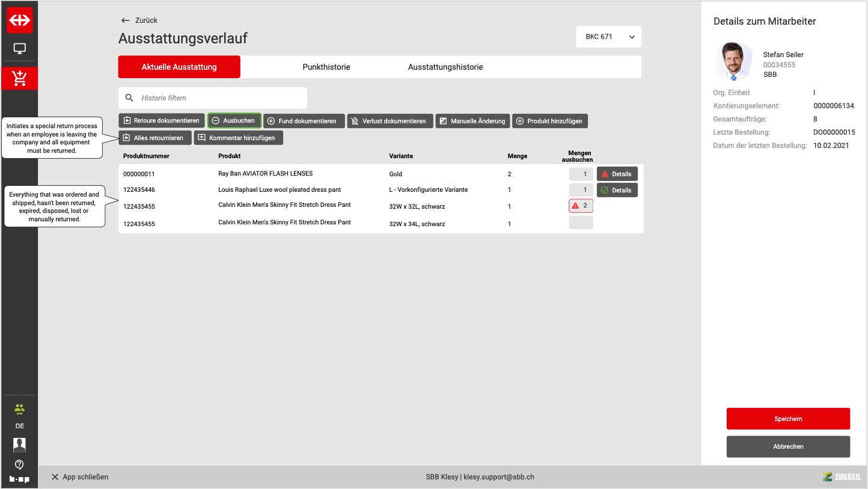Open Details for Ray Ban Aviator
Viewport: 868px width, 489px height.
[x=617, y=174]
